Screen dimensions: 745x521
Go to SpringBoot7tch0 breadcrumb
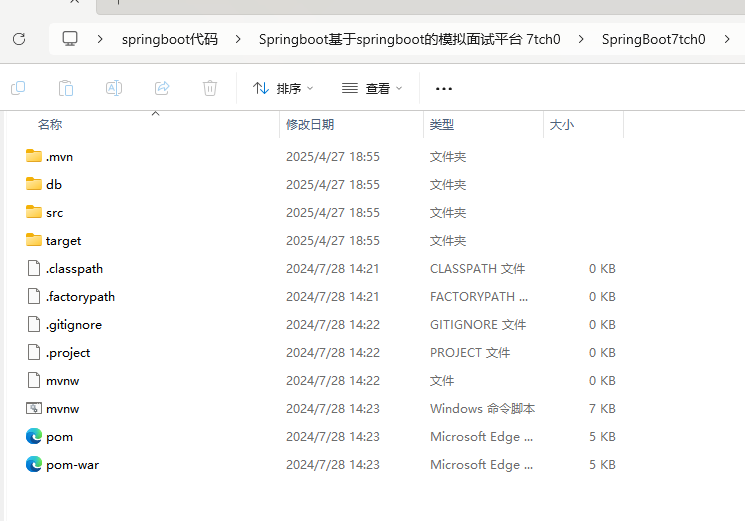click(x=653, y=39)
